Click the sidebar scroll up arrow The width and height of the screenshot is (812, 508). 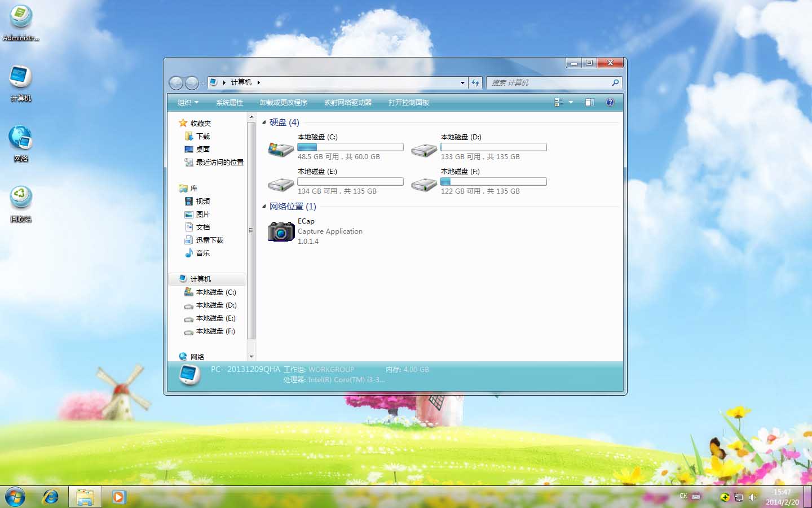[251, 117]
